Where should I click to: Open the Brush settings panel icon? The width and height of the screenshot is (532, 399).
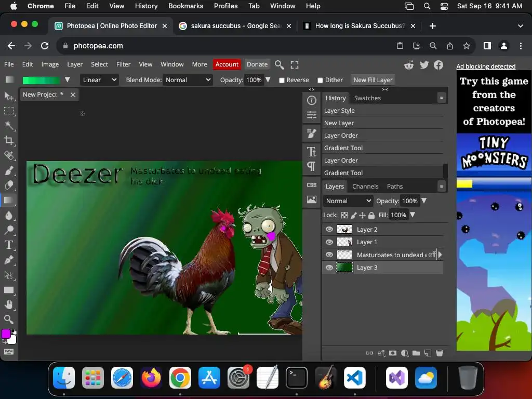312,134
